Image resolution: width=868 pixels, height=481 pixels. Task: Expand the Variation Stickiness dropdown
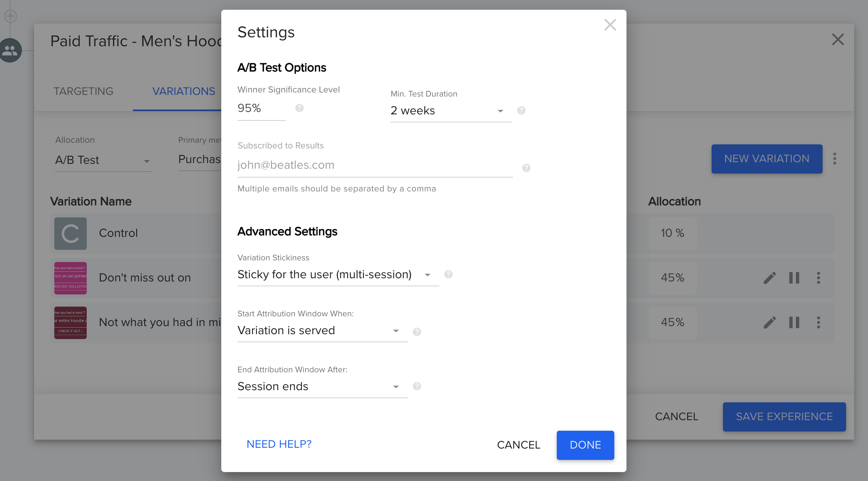338,275
